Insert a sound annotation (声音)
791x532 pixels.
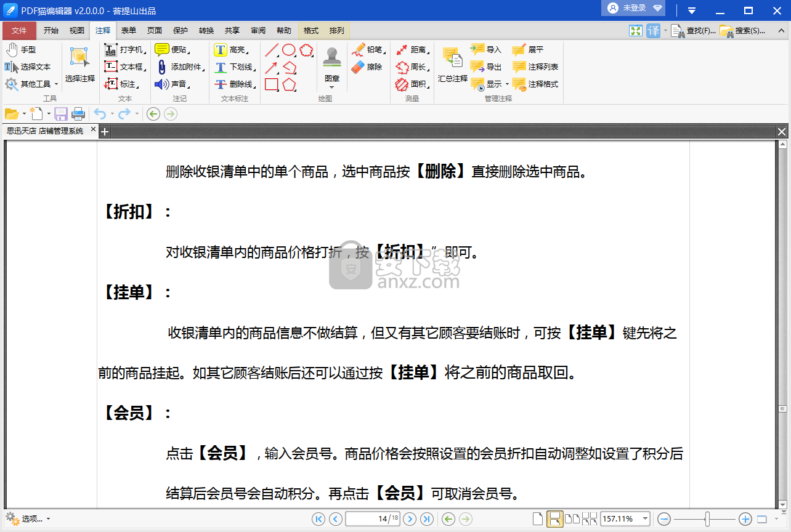pos(171,84)
